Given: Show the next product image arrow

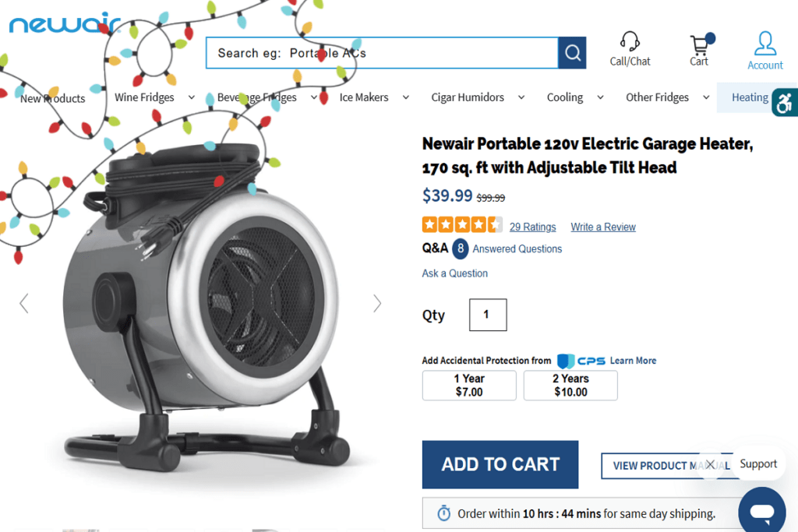Looking at the screenshot, I should pos(377,303).
